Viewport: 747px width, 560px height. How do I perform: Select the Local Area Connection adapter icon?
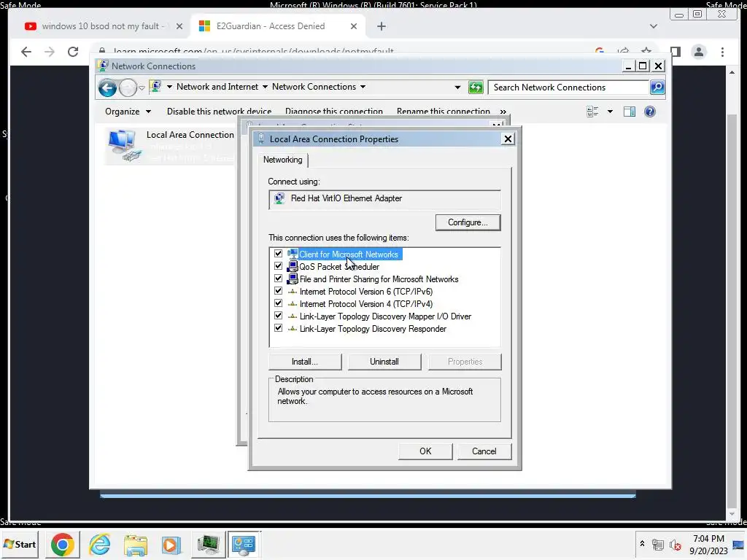(124, 145)
